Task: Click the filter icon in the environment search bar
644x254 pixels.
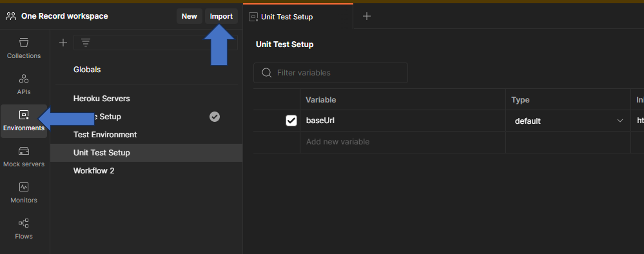Action: coord(86,43)
